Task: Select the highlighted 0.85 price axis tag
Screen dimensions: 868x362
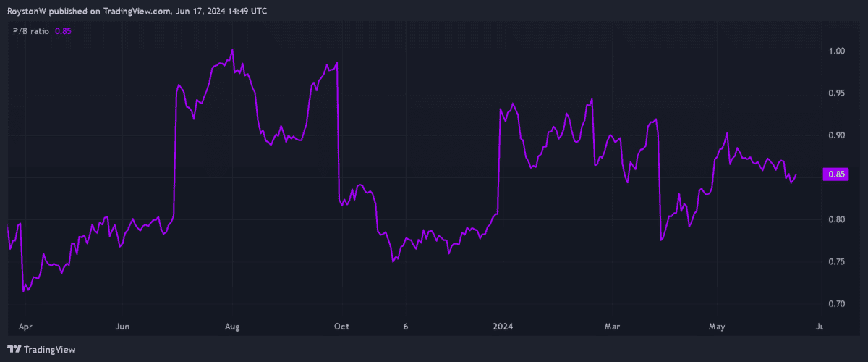Action: (837, 174)
